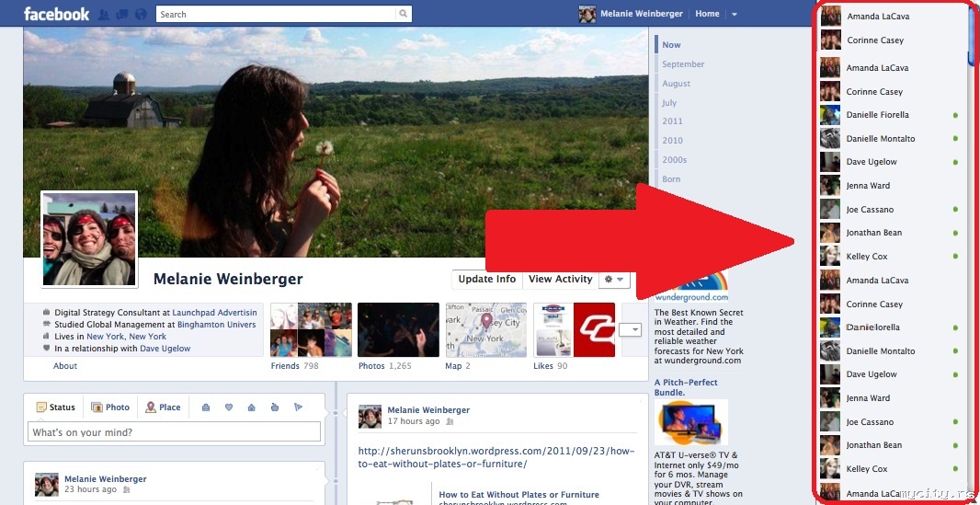980x505 pixels.
Task: Open messages icon in top bar
Action: pos(122,14)
